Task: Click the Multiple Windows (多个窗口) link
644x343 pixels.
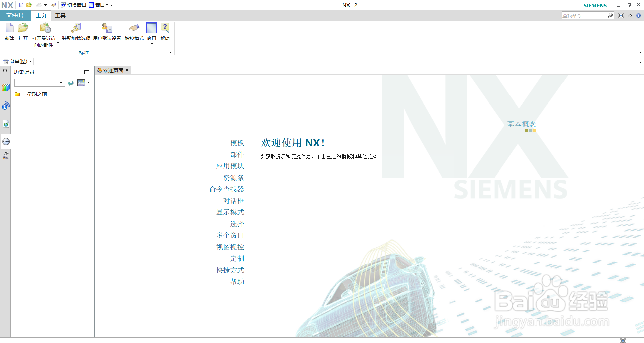Action: (x=230, y=235)
